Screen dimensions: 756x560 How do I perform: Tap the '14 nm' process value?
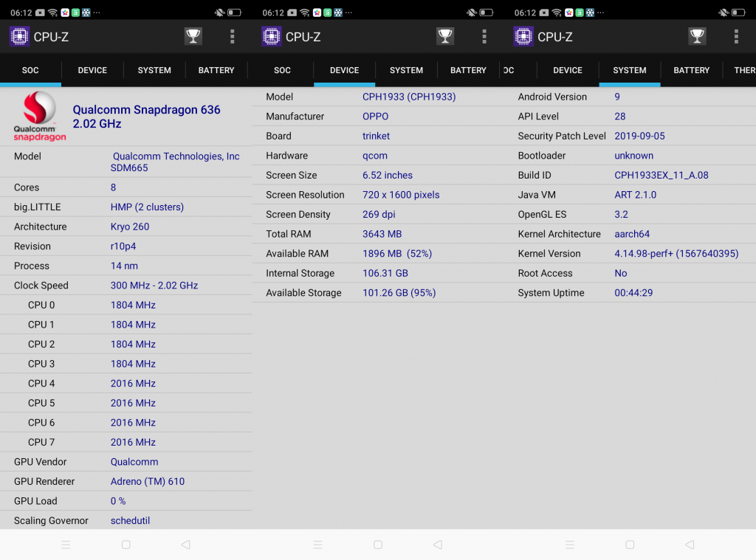124,266
